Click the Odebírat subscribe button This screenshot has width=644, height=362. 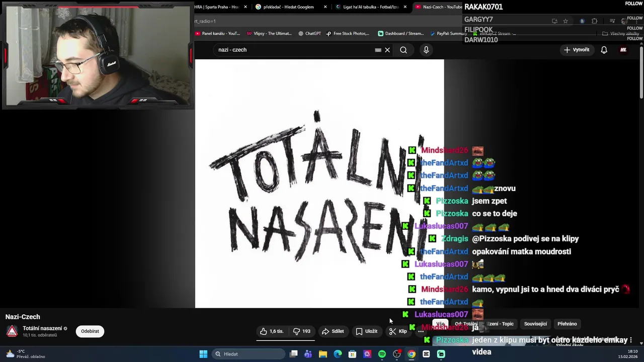tap(90, 331)
